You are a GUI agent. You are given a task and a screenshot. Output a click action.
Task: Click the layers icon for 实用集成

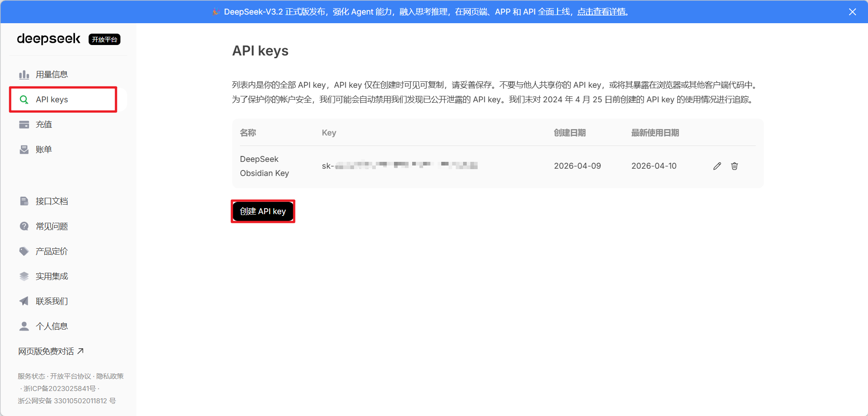click(24, 276)
